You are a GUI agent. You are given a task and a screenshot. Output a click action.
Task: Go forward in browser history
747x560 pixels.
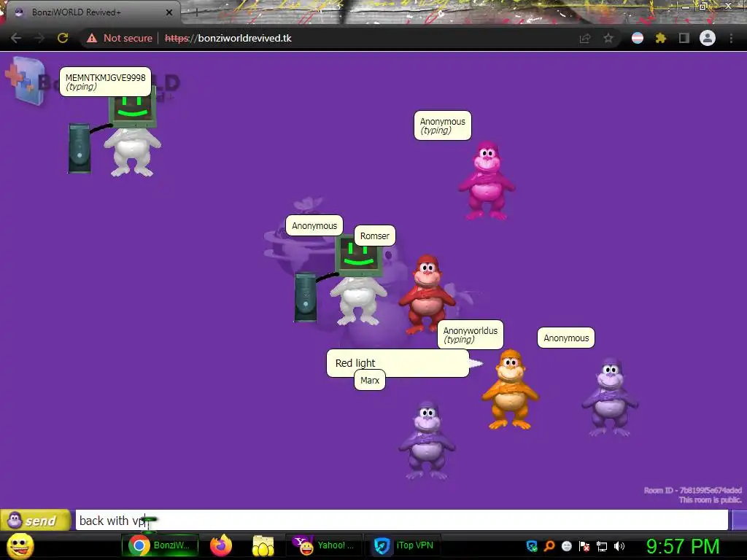pos(39,38)
